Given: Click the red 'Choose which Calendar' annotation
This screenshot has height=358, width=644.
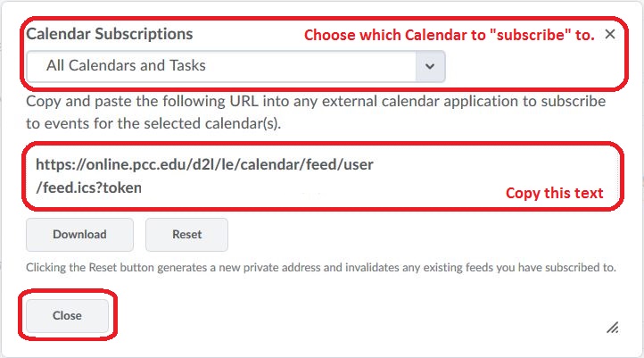Looking at the screenshot, I should 449,36.
